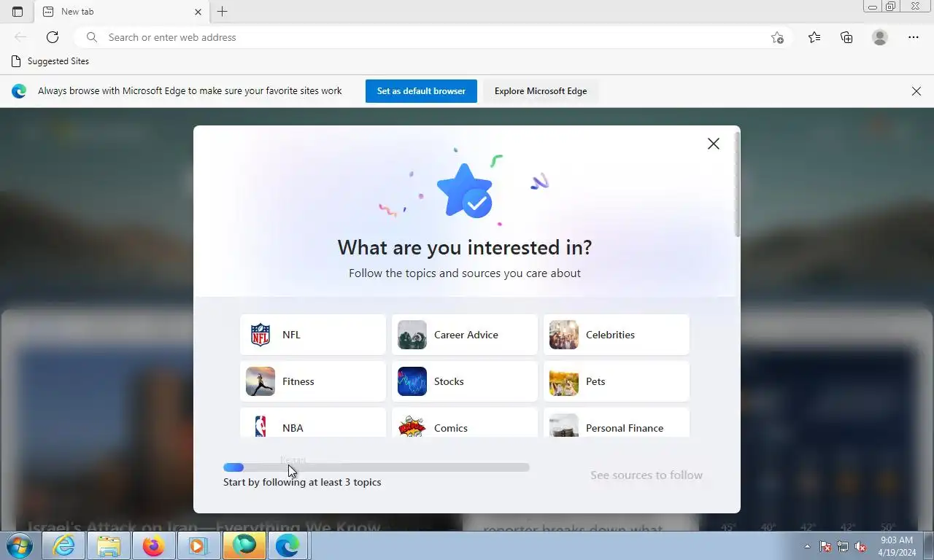Follow the Stocks topic
This screenshot has height=560, width=934.
coord(465,381)
